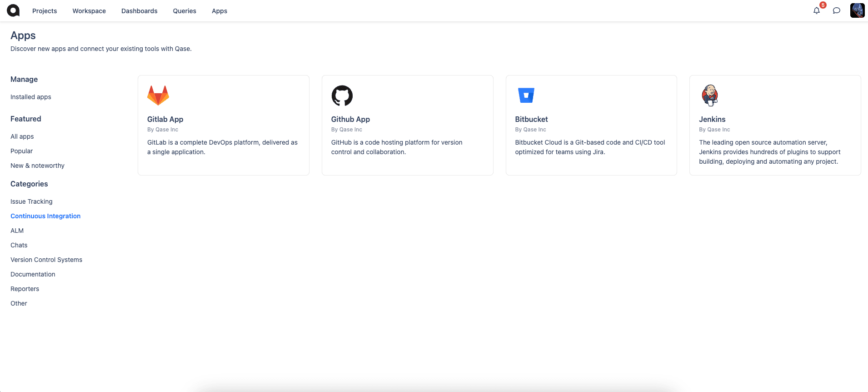868x392 pixels.
Task: Click 'By Qase Inc' under Github App
Action: [347, 130]
